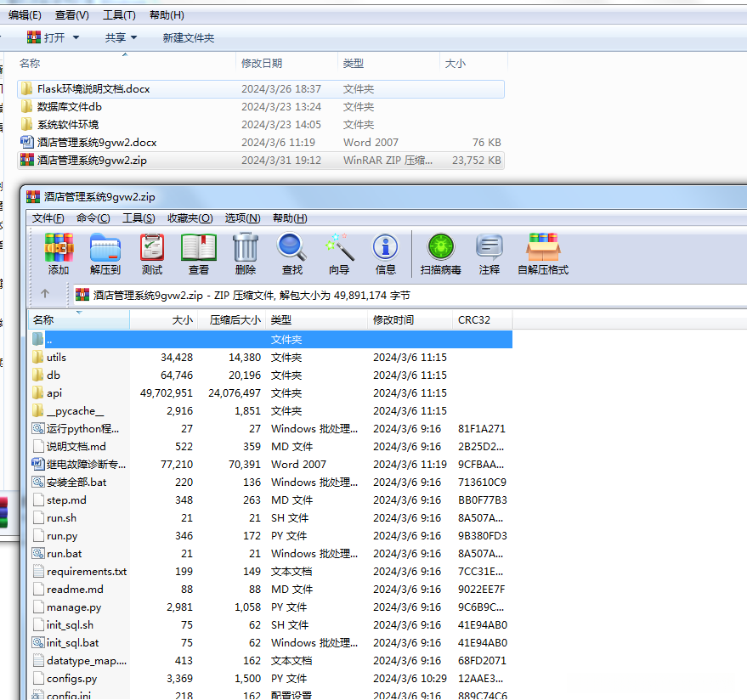747x700 pixels.
Task: Select the 安装全部.bat batch file icon
Action: pos(38,482)
